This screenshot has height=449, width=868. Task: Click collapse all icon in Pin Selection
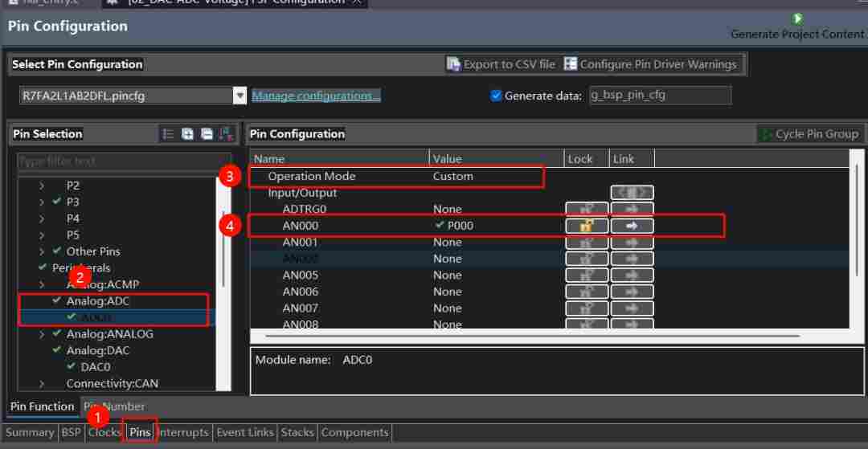click(x=207, y=134)
